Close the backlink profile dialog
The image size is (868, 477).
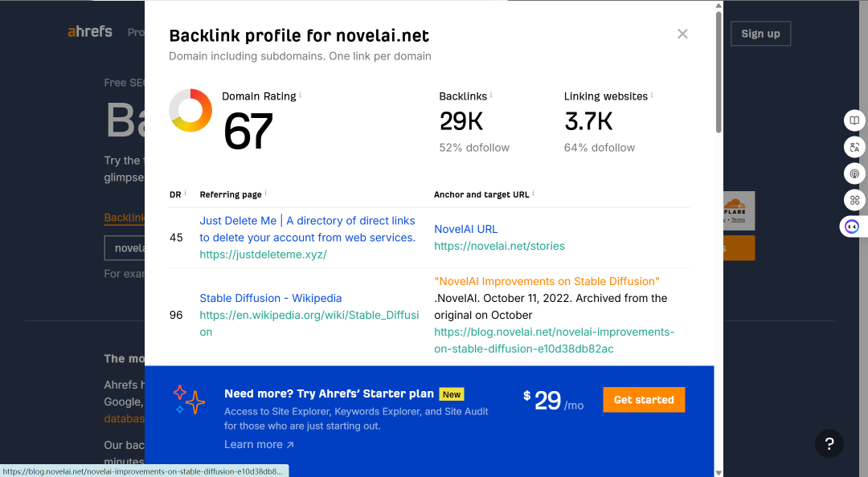[682, 34]
